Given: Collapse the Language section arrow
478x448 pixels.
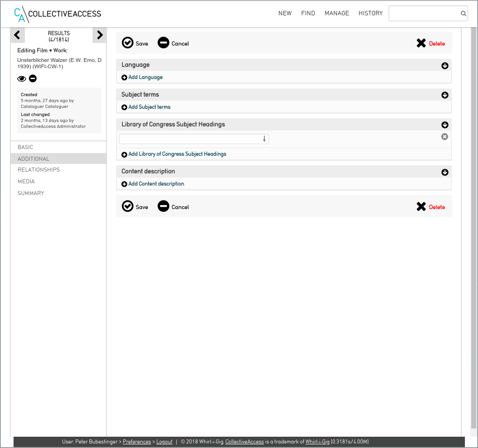Looking at the screenshot, I should 445,66.
